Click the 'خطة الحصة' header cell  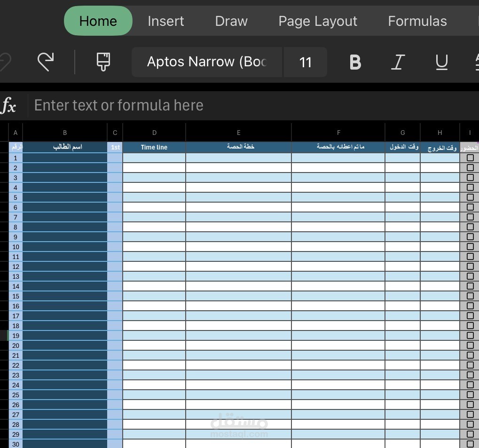pyautogui.click(x=239, y=147)
